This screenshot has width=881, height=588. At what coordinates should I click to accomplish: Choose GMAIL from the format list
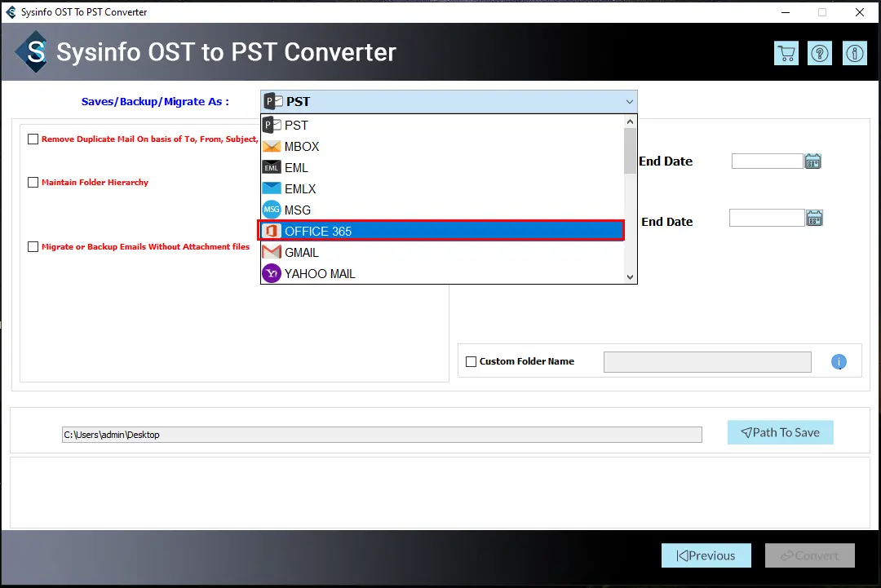click(x=442, y=252)
